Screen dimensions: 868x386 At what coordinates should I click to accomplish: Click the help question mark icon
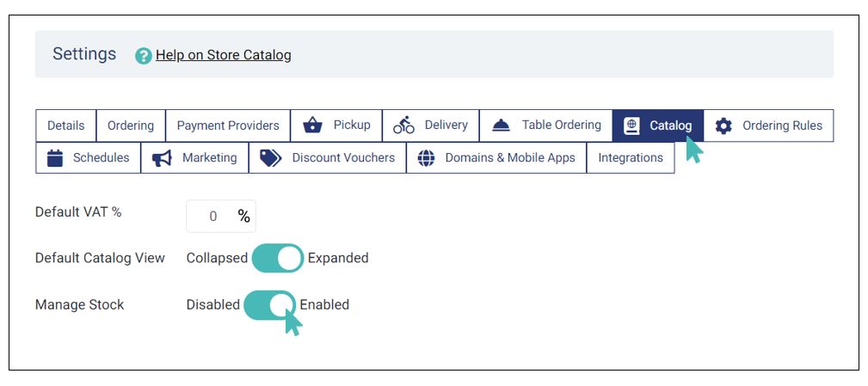click(x=144, y=55)
